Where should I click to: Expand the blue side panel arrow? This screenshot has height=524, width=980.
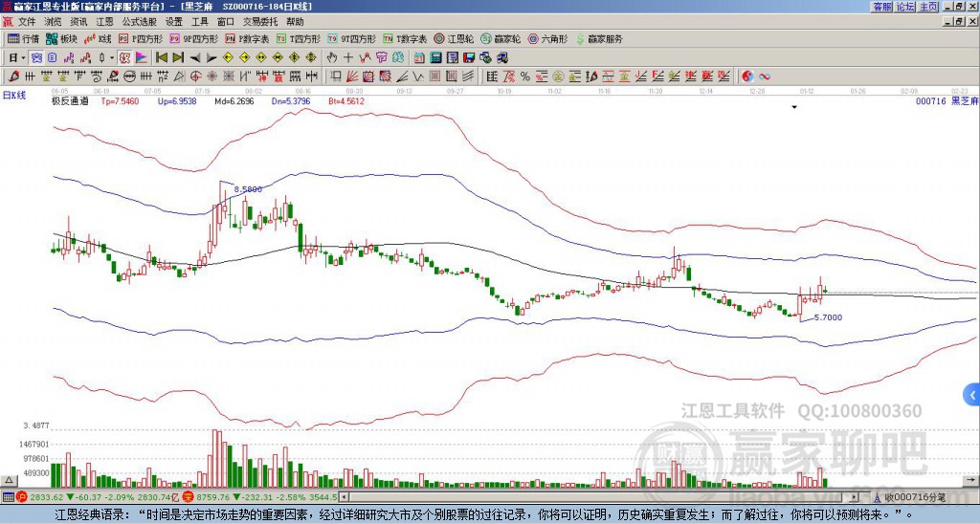pos(972,395)
